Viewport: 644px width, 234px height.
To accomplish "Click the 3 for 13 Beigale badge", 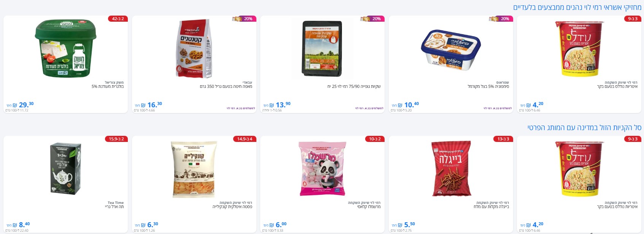I will [503, 139].
